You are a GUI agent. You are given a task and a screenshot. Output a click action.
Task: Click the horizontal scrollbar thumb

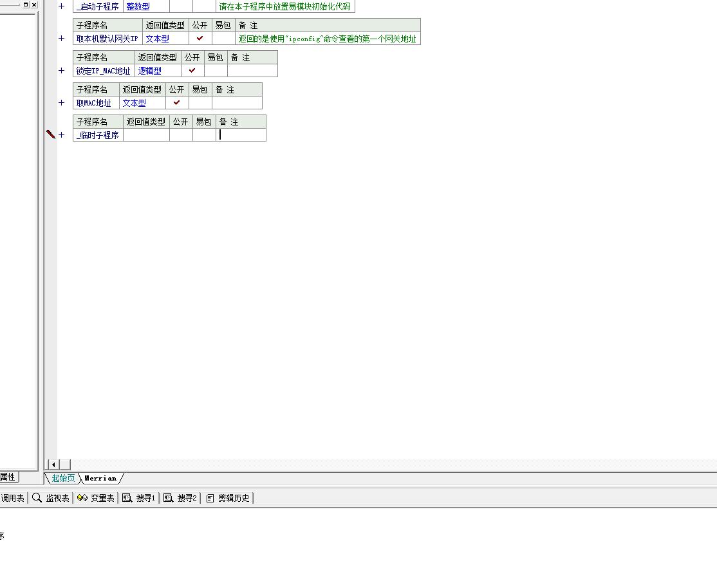point(65,464)
